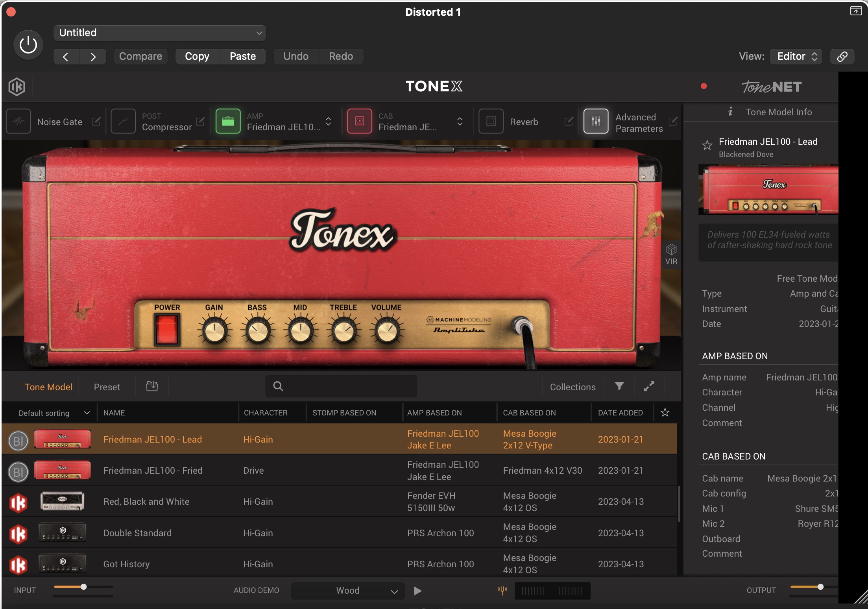Toggle the AMP module on/off
868x609 pixels.
(x=228, y=121)
